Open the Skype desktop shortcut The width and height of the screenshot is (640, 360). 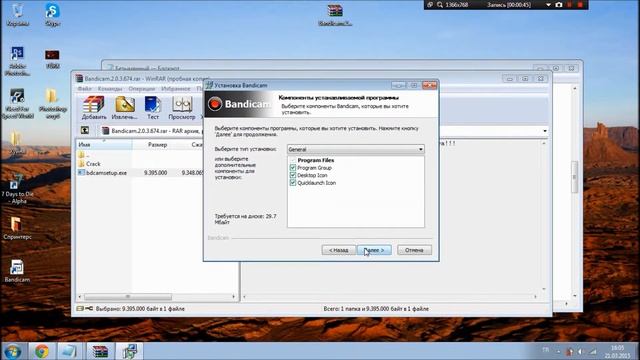(52, 15)
